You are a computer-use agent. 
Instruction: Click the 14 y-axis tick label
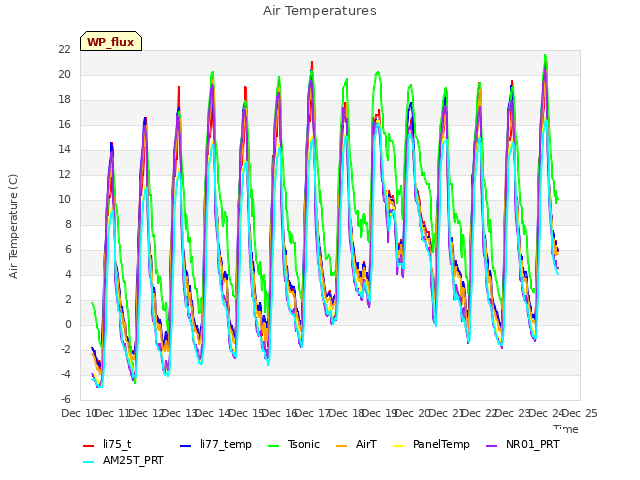click(64, 149)
